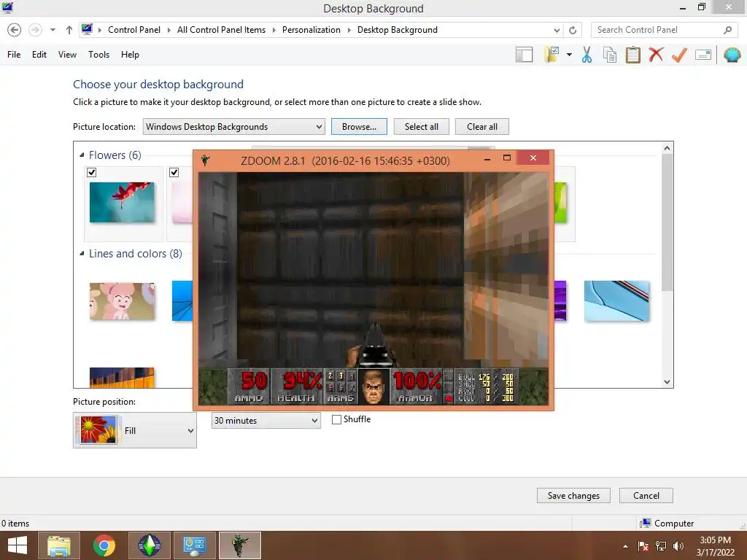747x560 pixels.
Task: Switch to Control Panel taskbar item
Action: pyautogui.click(x=194, y=545)
